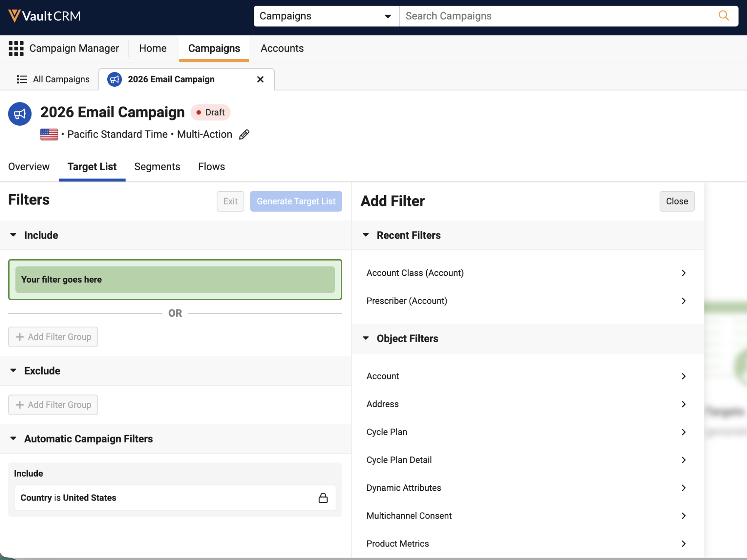Open the app launcher grid icon
Screen dimensions: 747x560
click(16, 49)
